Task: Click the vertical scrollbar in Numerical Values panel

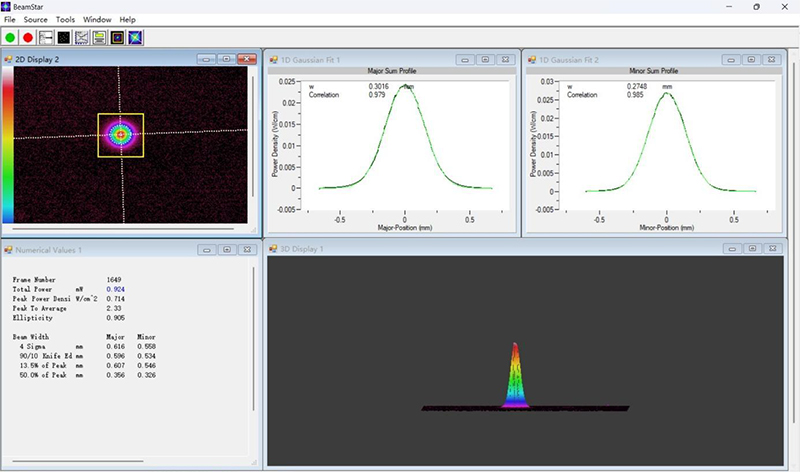Action: point(254,338)
